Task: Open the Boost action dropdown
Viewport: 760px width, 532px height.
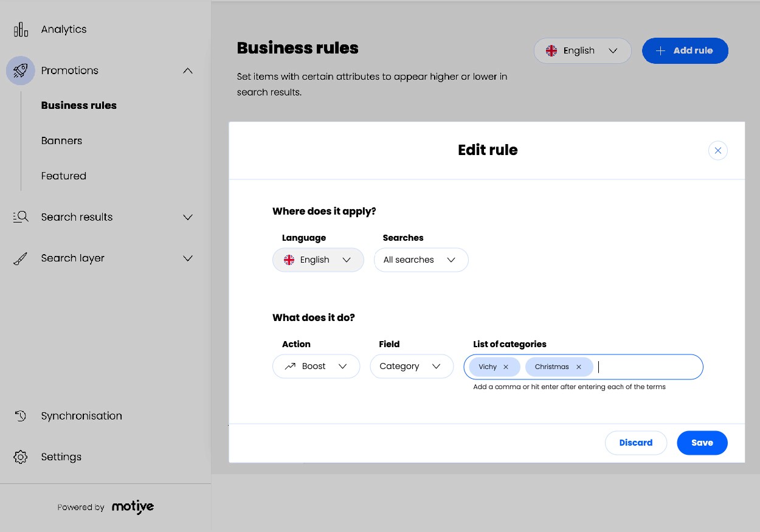Action: pos(316,367)
